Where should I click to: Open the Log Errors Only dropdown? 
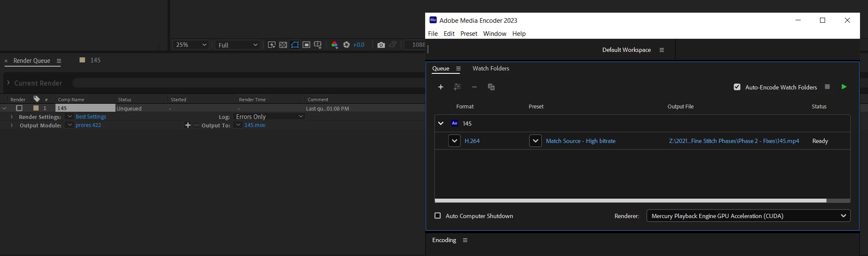269,116
